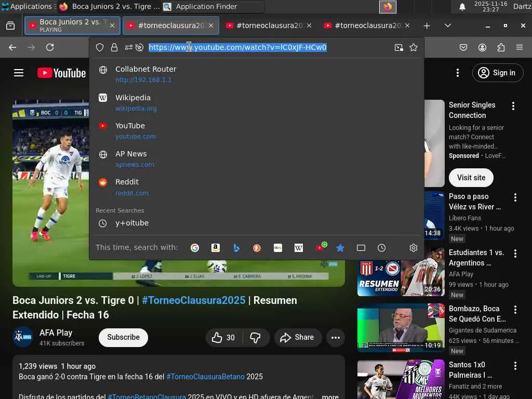Image resolution: width=532 pixels, height=399 pixels.
Task: Open the extensions puzzle icon
Action: [x=501, y=47]
